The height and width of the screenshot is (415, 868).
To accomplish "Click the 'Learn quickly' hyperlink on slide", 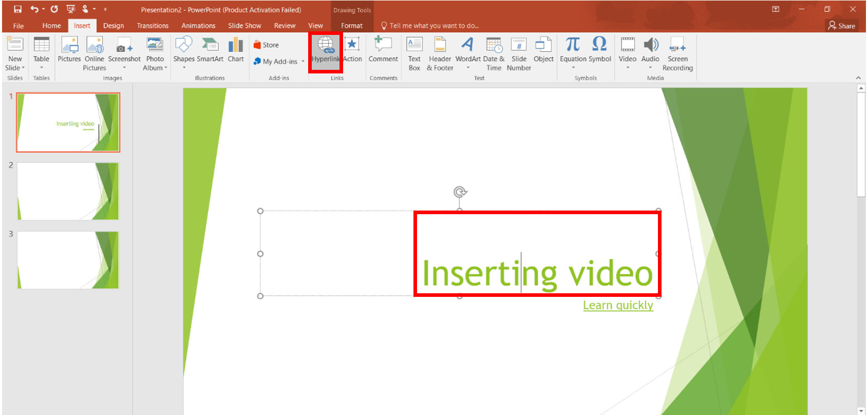I will [x=618, y=305].
